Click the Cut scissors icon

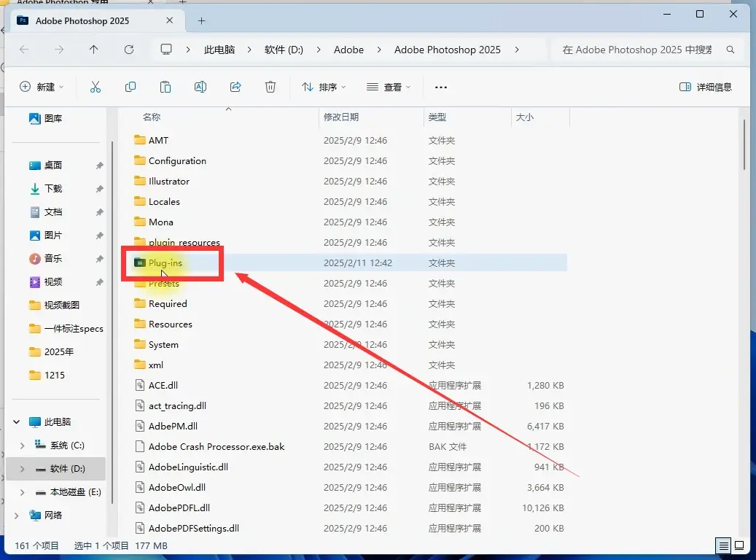click(96, 87)
